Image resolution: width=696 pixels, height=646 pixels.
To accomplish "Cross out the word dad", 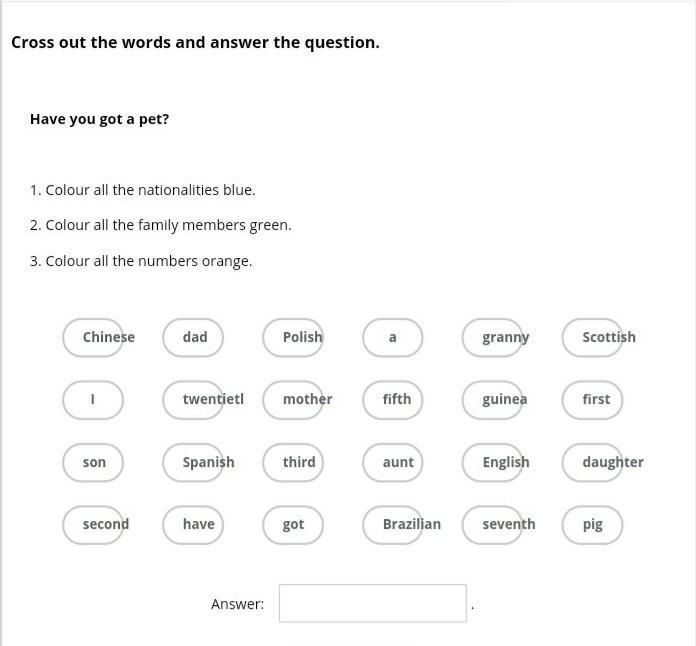I will [x=193, y=337].
